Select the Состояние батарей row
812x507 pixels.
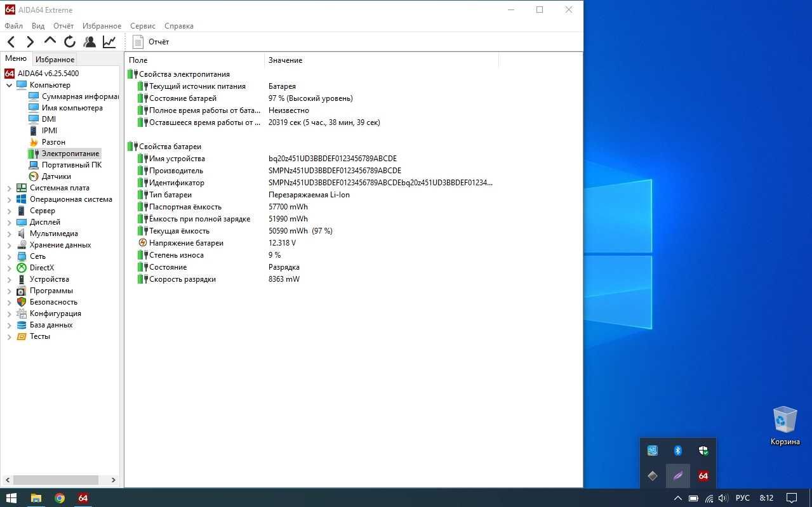pos(311,98)
